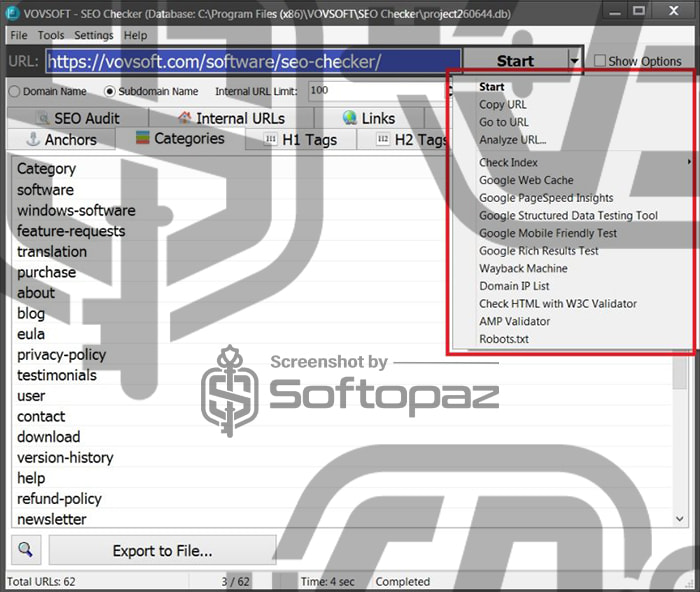
Task: Click the H1 Tags tab icon
Action: click(x=271, y=138)
